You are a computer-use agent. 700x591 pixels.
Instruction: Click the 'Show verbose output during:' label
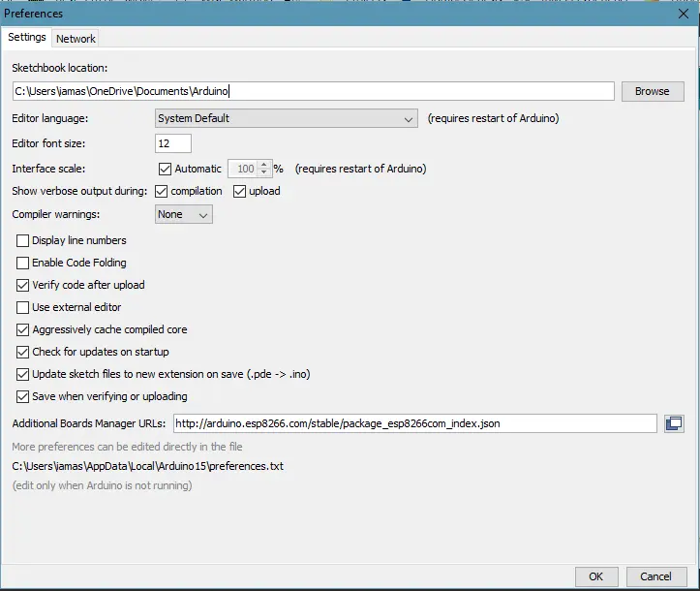click(x=79, y=191)
